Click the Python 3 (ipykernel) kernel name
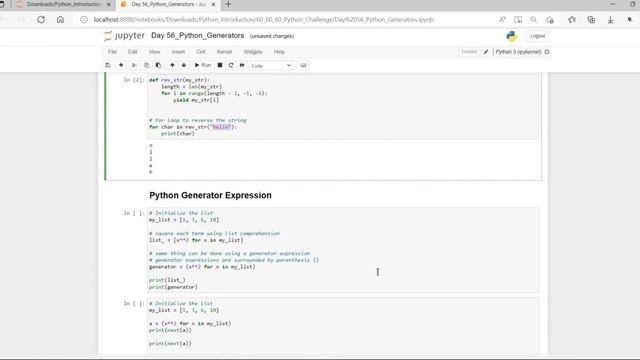The height and width of the screenshot is (360, 640). (518, 52)
